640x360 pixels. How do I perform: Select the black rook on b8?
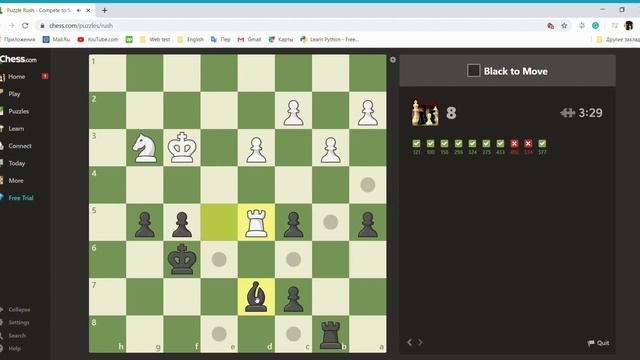click(330, 334)
